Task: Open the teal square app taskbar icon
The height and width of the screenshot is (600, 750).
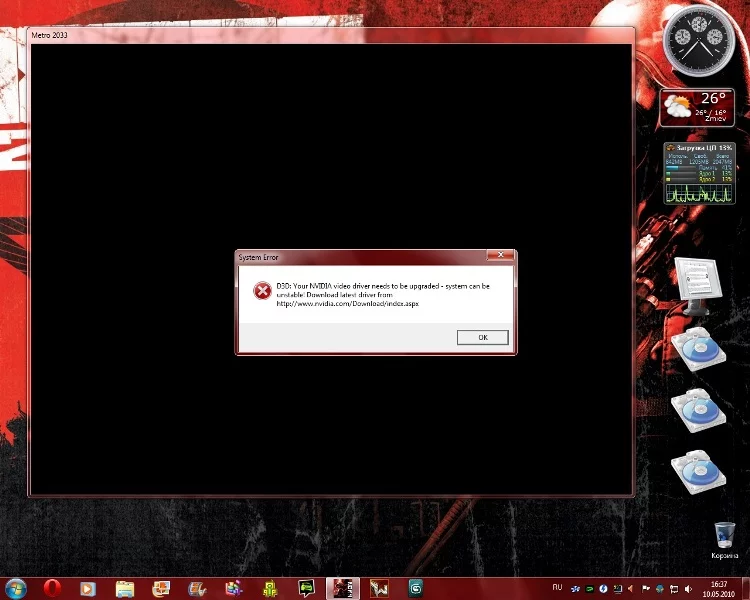Action: 415,589
